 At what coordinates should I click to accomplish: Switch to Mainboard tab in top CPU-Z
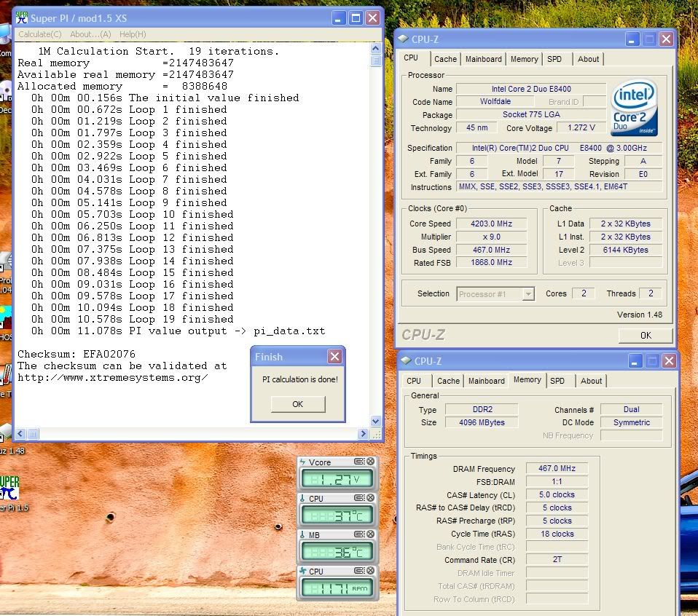coord(484,59)
